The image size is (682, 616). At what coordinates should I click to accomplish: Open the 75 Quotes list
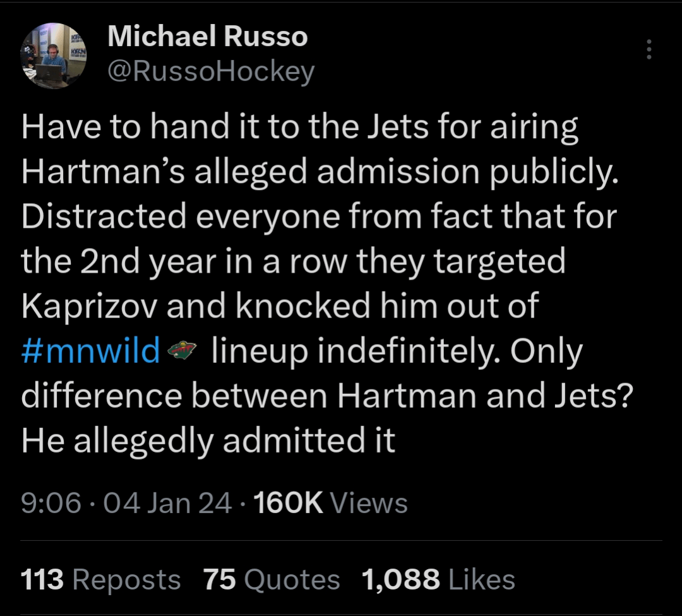coord(272,580)
